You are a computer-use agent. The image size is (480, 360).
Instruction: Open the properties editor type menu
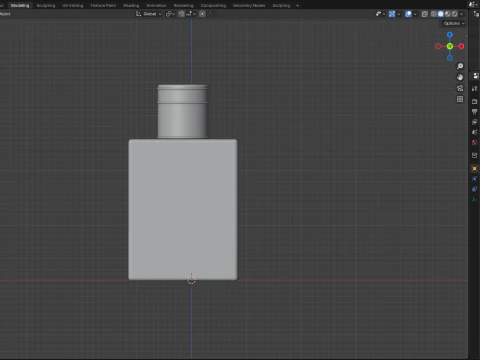point(475,76)
